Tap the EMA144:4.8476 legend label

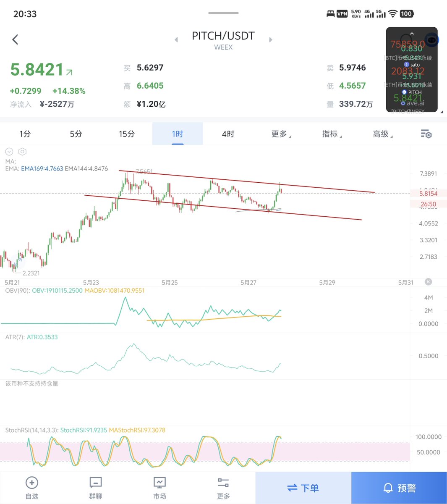(86, 168)
